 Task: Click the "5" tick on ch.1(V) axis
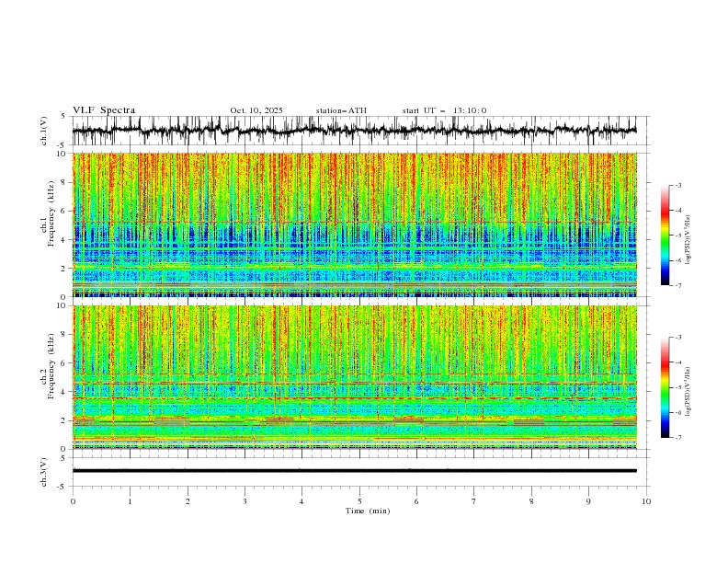[63, 116]
